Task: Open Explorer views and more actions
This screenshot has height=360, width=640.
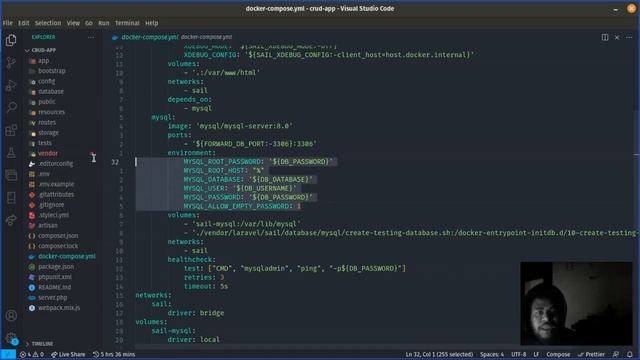Action: click(91, 37)
